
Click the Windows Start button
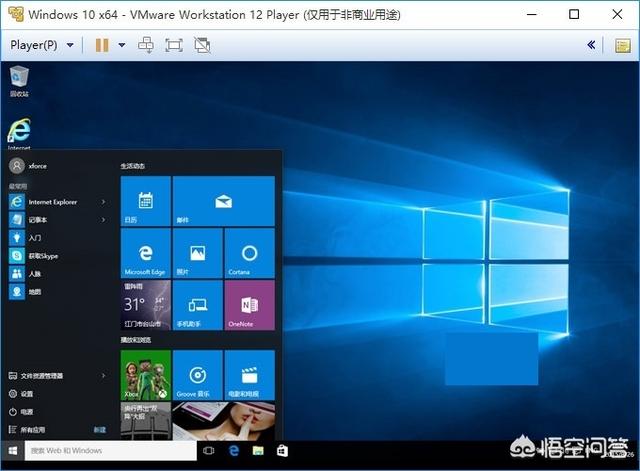[x=13, y=451]
